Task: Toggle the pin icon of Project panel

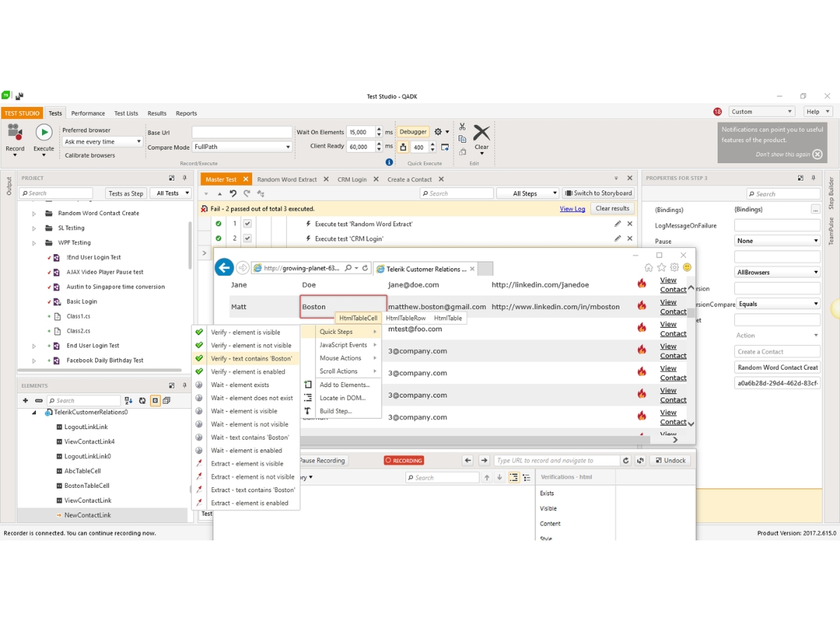Action: (x=184, y=178)
